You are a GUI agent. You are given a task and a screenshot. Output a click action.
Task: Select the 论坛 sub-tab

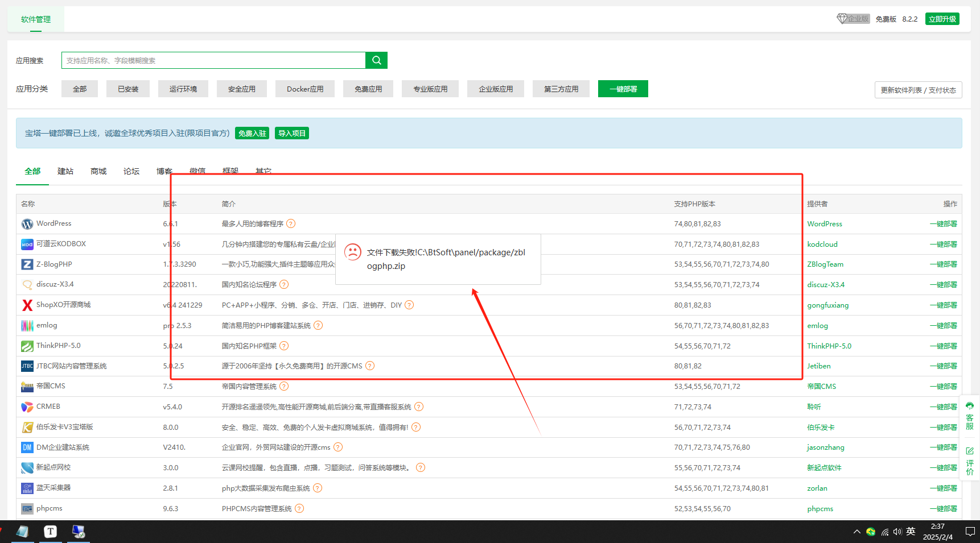pyautogui.click(x=131, y=171)
